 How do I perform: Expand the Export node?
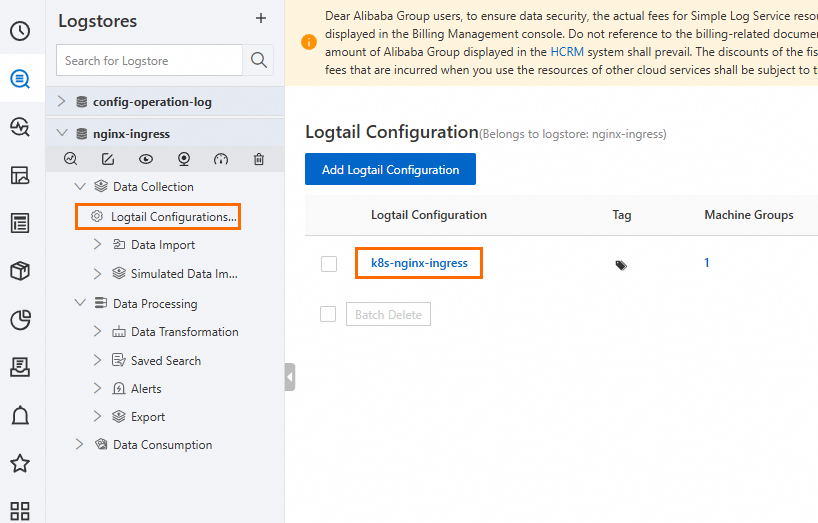98,416
